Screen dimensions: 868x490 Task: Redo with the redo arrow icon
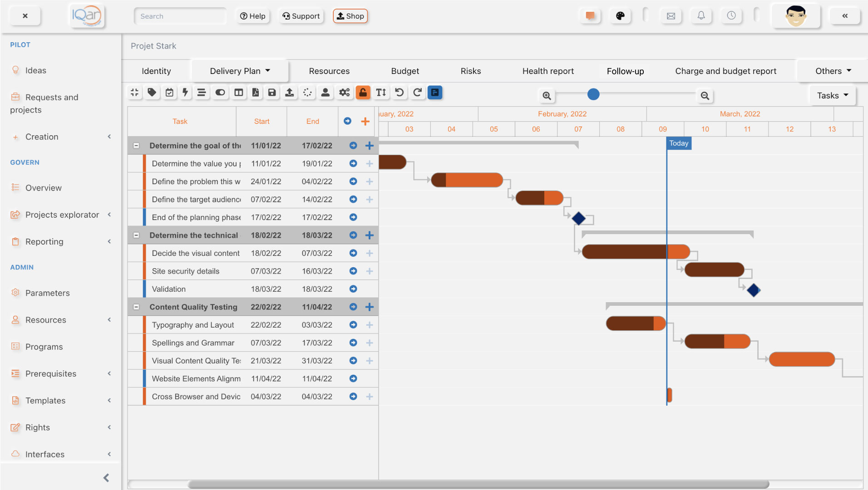pyautogui.click(x=417, y=93)
